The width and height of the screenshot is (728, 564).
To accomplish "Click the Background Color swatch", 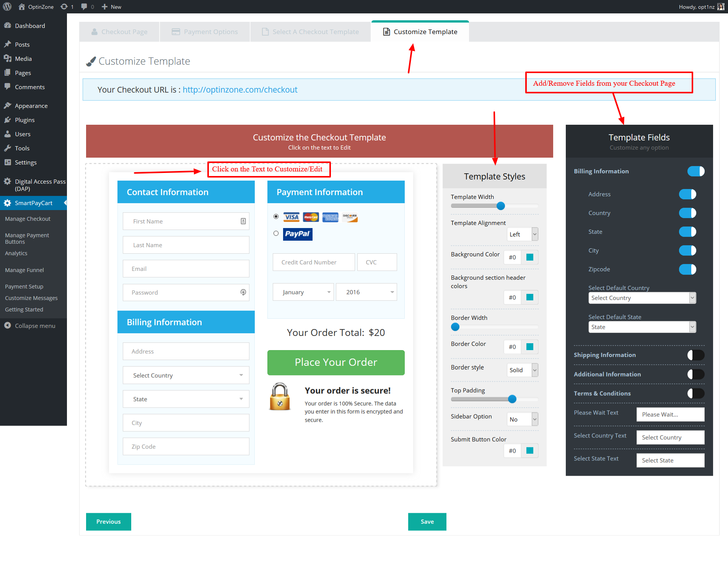I will point(530,257).
